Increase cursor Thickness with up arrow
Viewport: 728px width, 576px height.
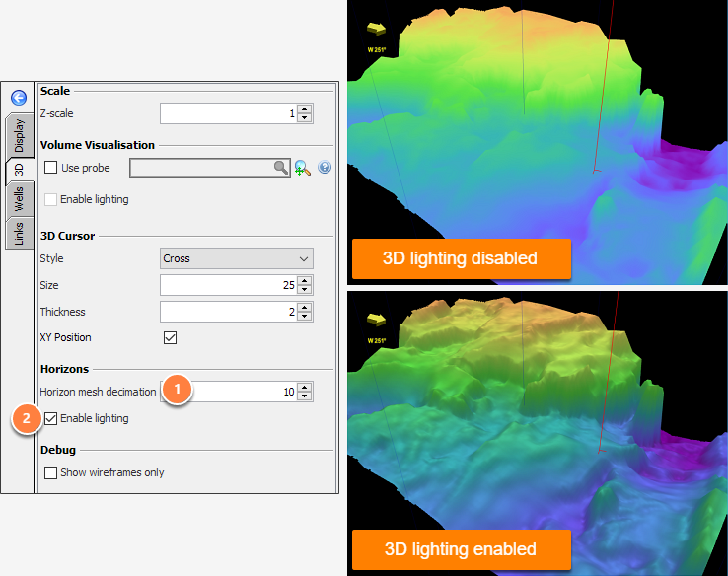(305, 308)
